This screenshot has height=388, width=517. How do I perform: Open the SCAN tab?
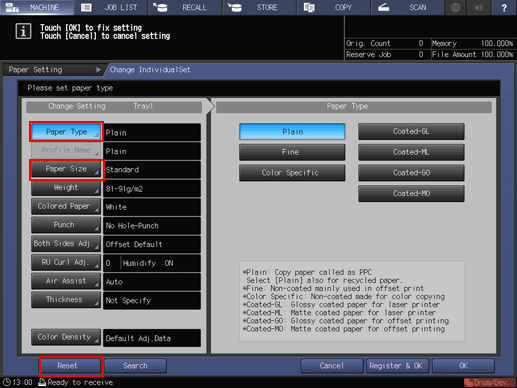pyautogui.click(x=408, y=7)
